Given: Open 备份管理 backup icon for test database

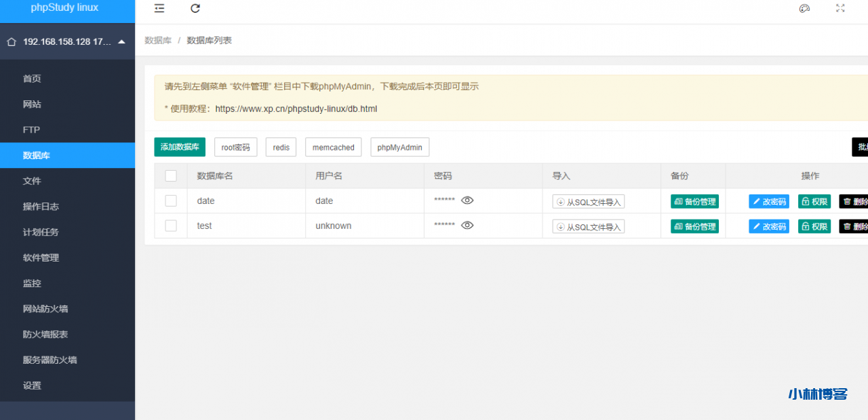Looking at the screenshot, I should [694, 226].
